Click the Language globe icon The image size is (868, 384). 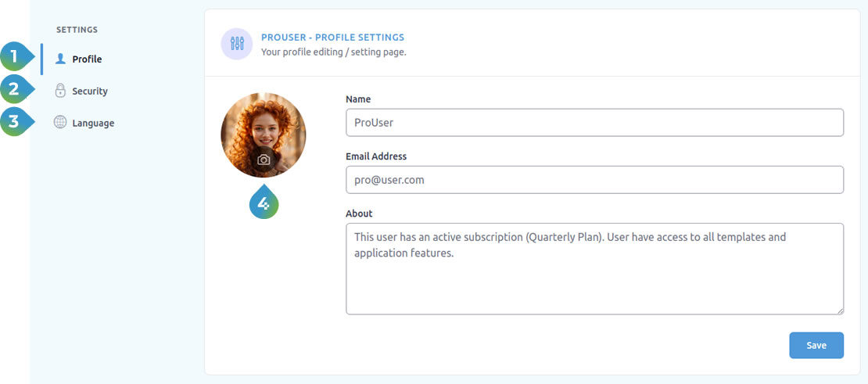point(60,123)
